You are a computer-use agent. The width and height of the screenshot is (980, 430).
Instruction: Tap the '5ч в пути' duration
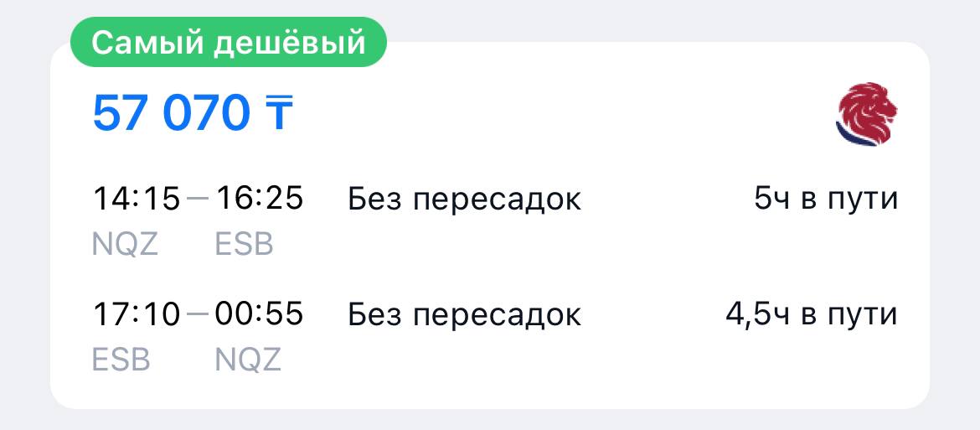(826, 200)
